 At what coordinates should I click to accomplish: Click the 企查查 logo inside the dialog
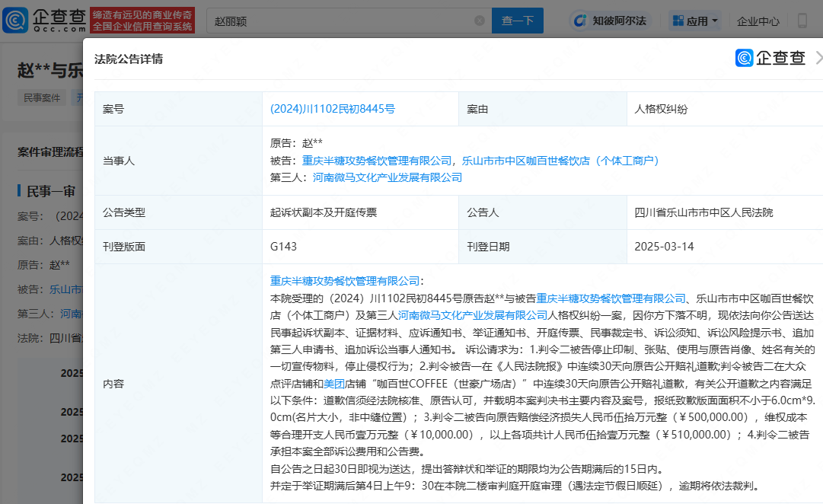770,58
